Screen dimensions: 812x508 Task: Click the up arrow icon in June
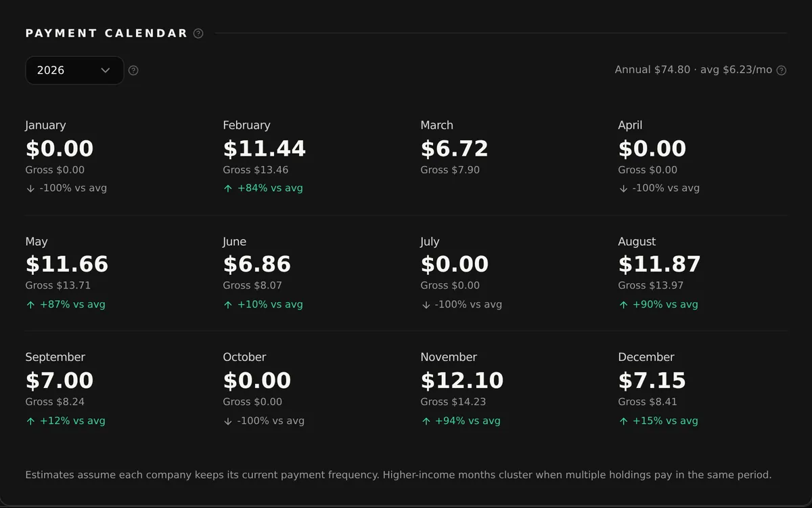(228, 305)
